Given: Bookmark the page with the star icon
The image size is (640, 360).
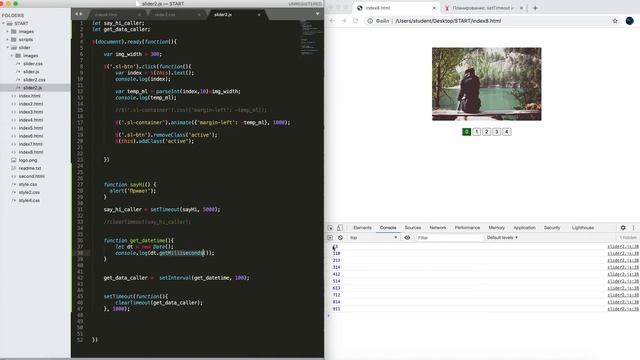Looking at the screenshot, I should pyautogui.click(x=615, y=21).
